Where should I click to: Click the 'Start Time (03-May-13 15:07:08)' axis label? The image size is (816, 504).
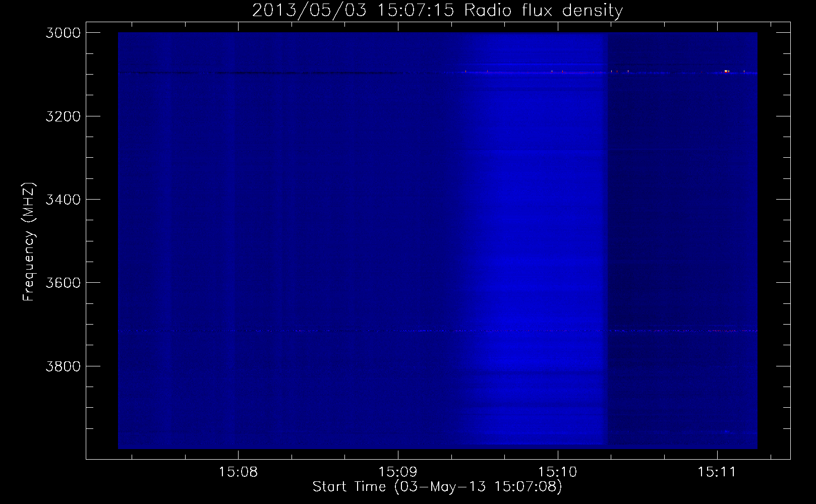point(437,487)
